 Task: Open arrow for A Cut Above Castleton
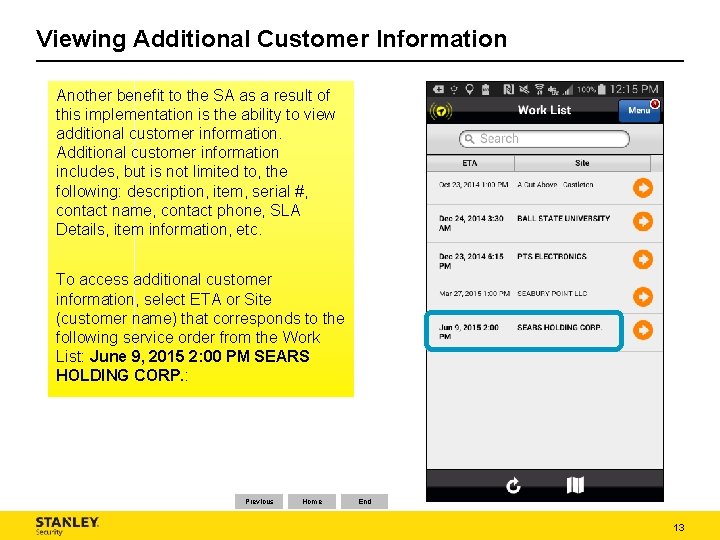point(643,188)
